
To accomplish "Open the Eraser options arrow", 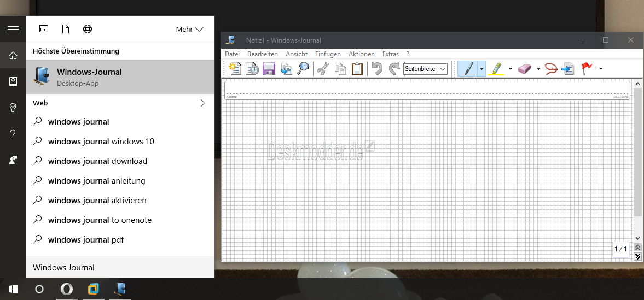I will 538,69.
